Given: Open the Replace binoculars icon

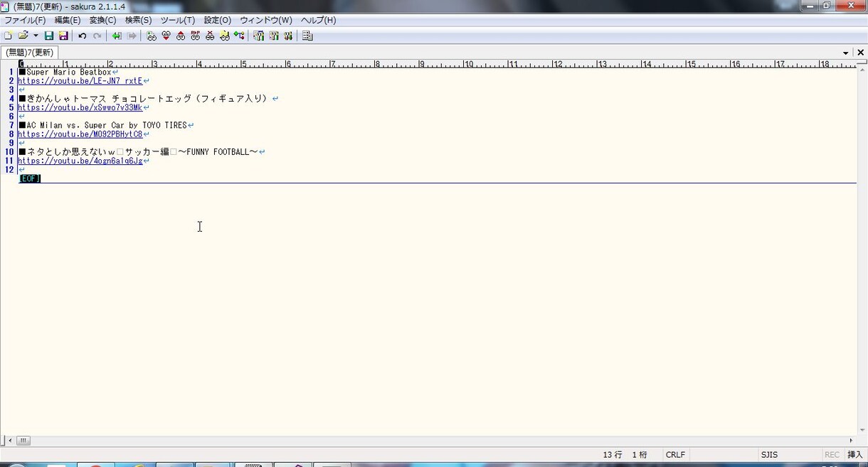Looking at the screenshot, I should pyautogui.click(x=195, y=36).
